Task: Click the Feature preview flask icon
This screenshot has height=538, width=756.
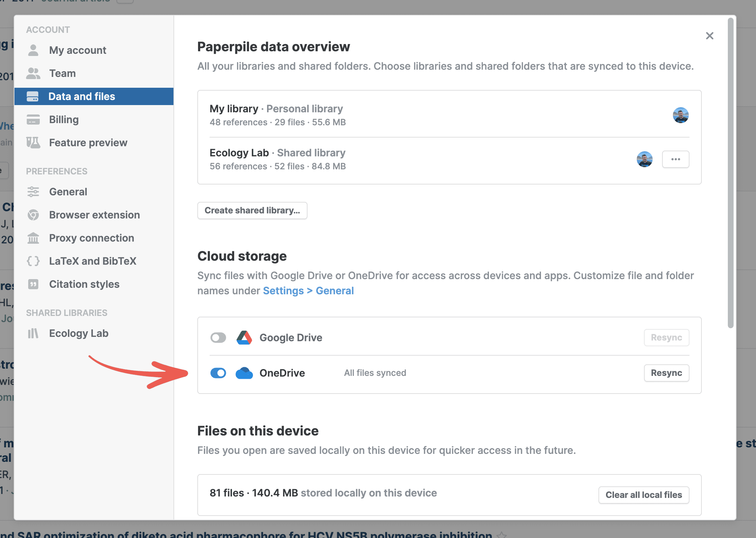Action: coord(33,143)
